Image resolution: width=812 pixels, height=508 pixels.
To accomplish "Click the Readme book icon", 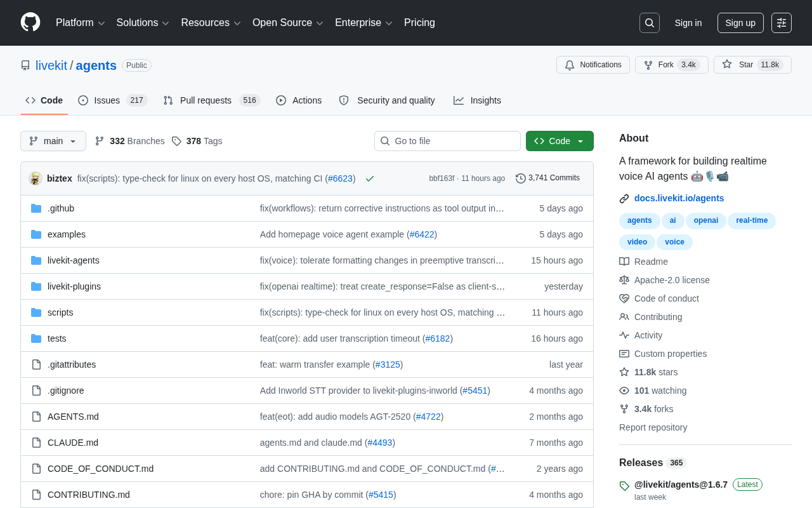I will (x=624, y=262).
